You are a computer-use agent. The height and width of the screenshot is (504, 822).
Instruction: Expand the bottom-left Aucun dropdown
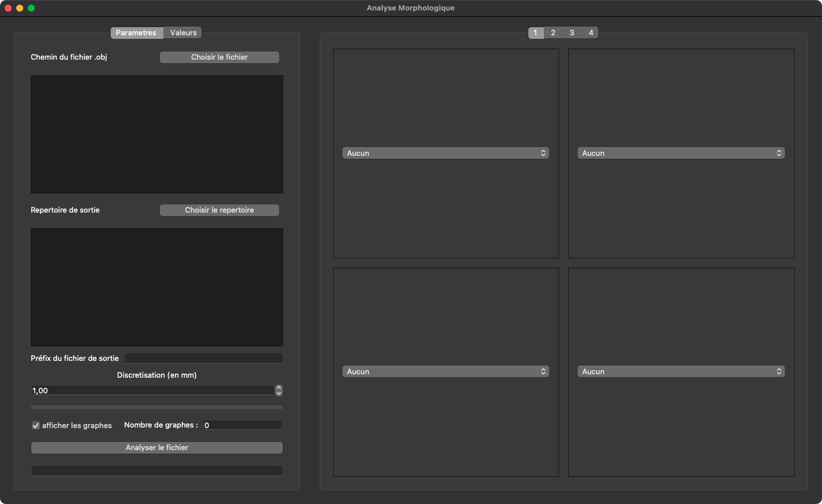445,371
